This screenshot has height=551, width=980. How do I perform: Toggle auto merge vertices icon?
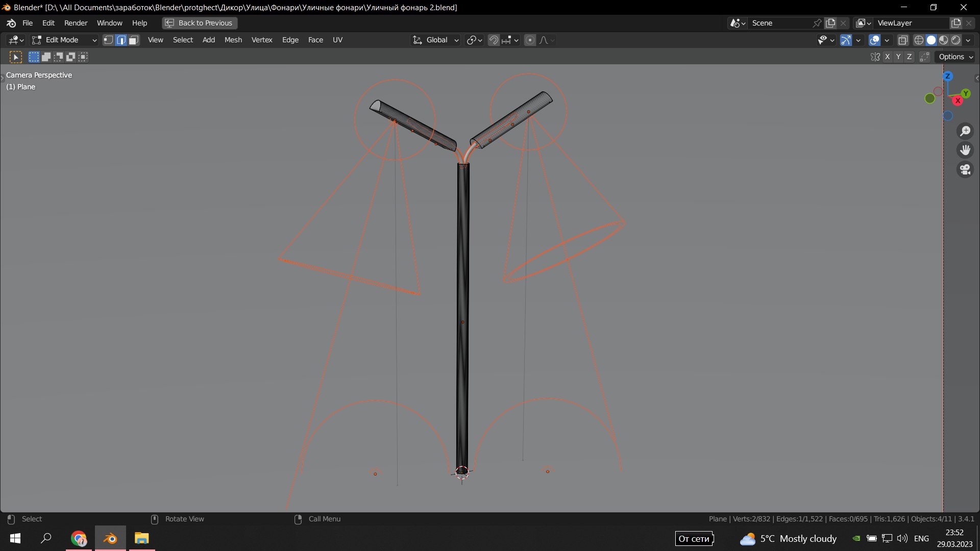click(x=924, y=57)
